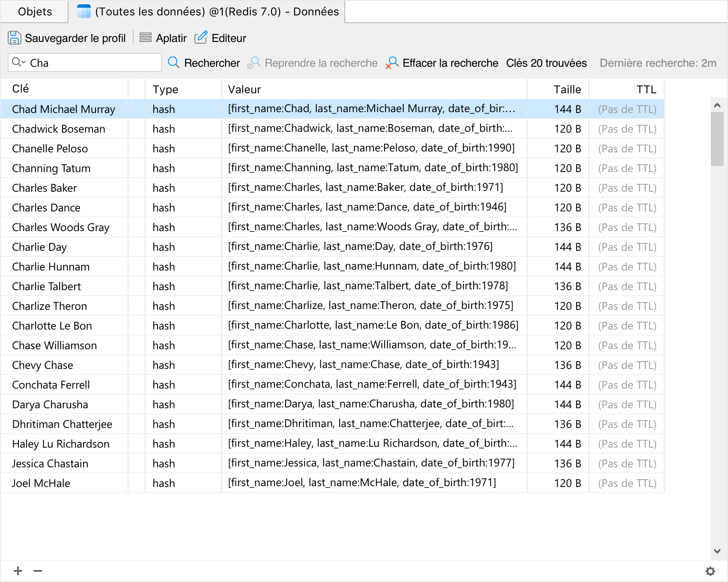
Task: Sort by the Taille column header
Action: tap(567, 89)
